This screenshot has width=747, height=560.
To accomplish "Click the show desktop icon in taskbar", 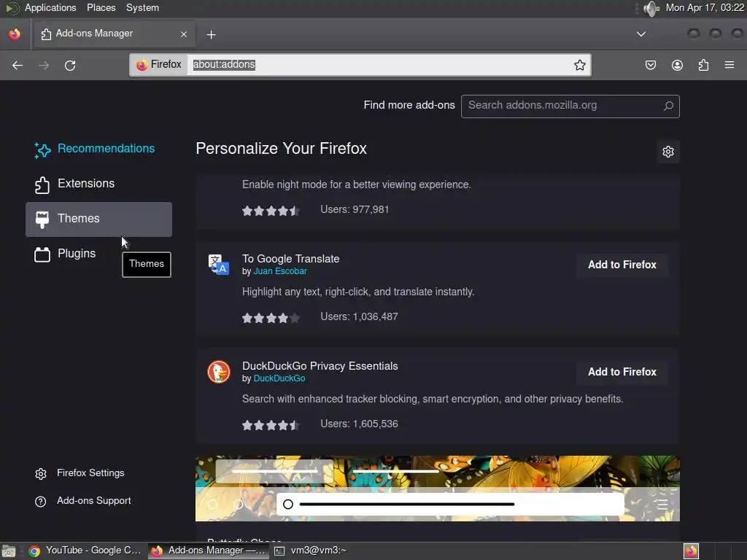I will [x=9, y=551].
